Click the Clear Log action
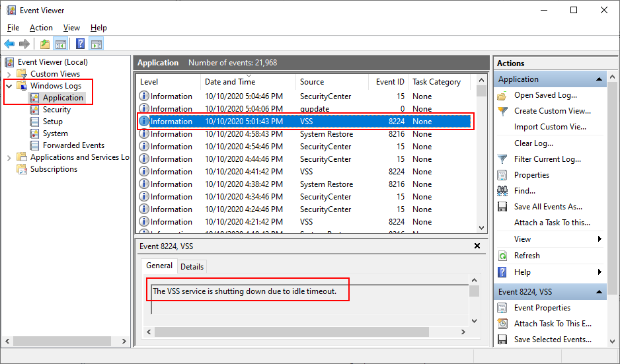 (x=533, y=143)
